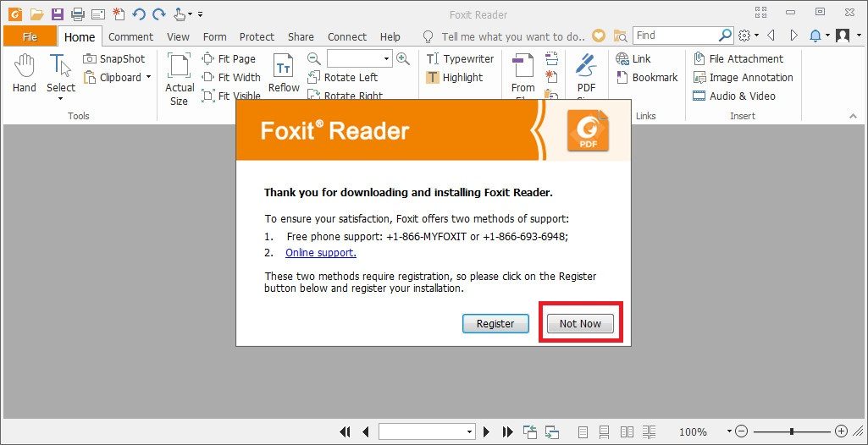This screenshot has width=868, height=445.
Task: Click the ribbon zoom out magnifier
Action: tap(314, 58)
